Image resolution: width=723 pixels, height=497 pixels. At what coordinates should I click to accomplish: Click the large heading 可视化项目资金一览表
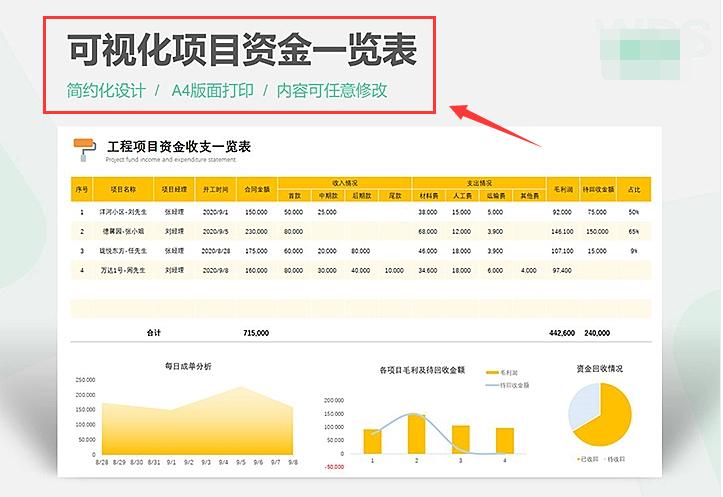coord(242,50)
